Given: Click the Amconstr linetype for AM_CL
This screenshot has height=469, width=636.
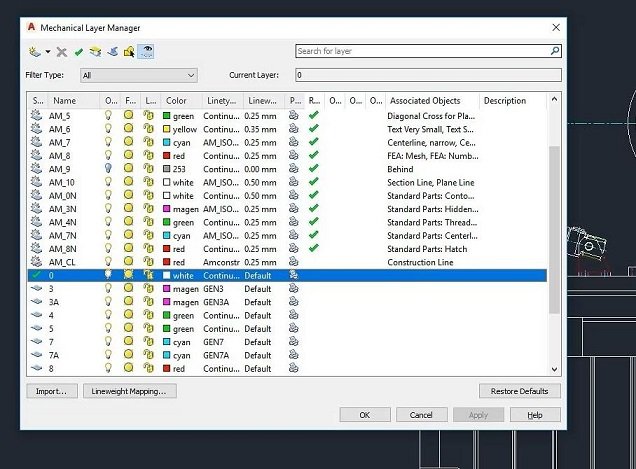Looking at the screenshot, I should click(221, 262).
